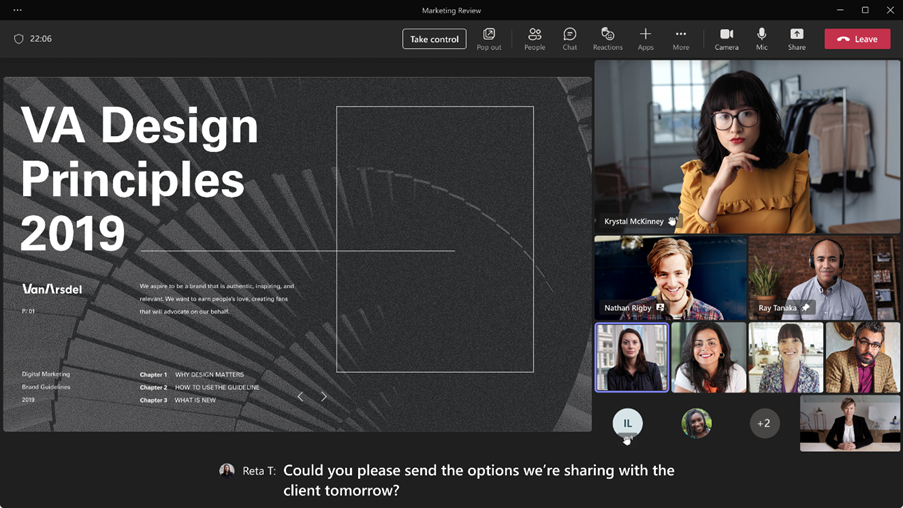Open the Apps panel

[646, 39]
